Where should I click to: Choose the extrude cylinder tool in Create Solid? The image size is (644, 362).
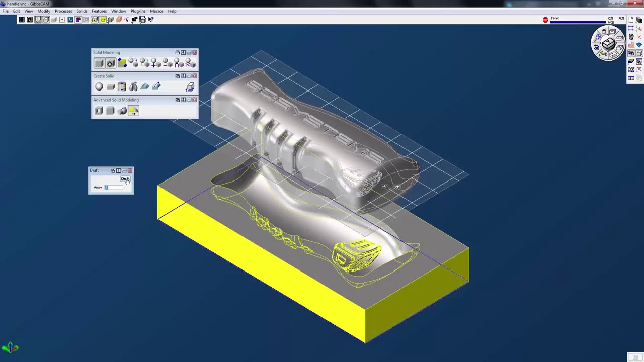(x=122, y=86)
